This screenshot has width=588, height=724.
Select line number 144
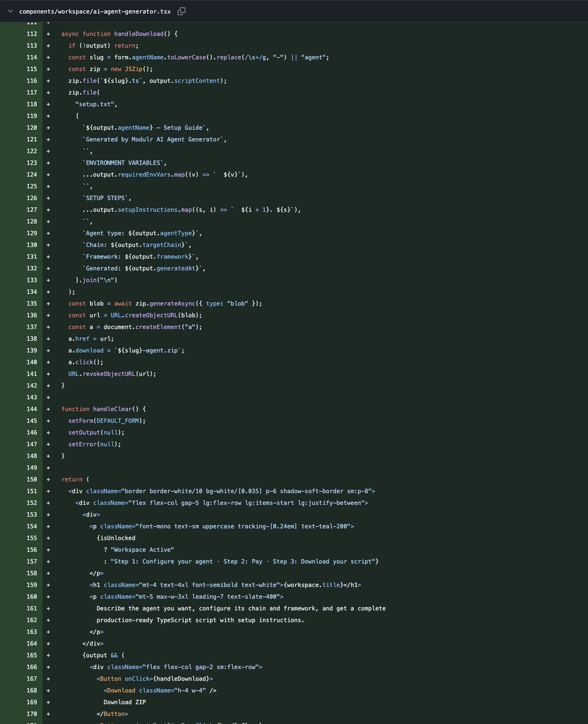[32, 409]
